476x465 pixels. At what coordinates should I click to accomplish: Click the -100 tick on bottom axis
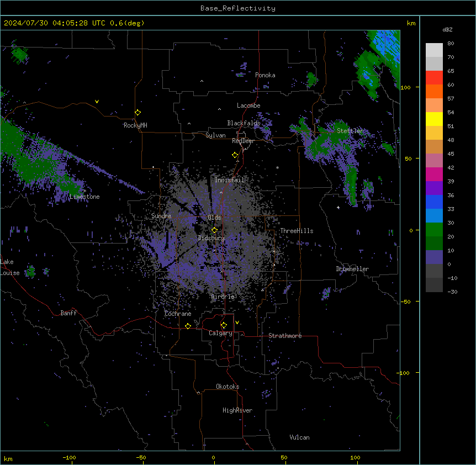69,457
